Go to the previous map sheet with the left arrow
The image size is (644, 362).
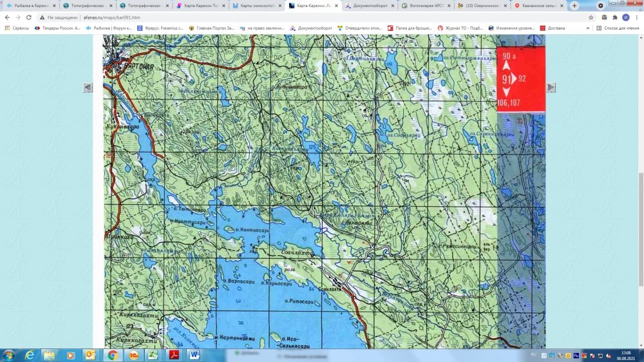tap(88, 88)
